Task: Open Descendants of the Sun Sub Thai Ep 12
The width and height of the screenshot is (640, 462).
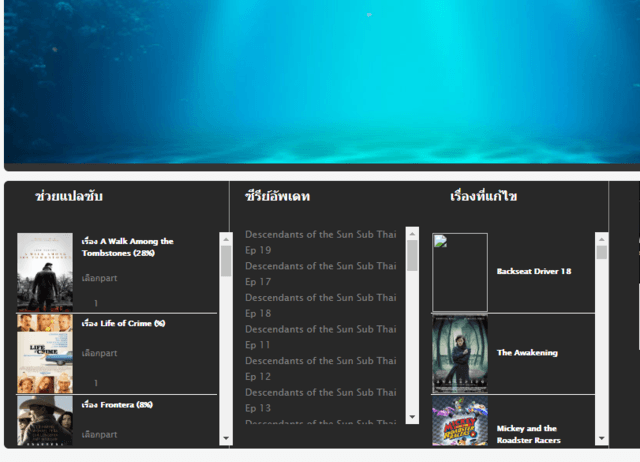Action: [x=321, y=369]
